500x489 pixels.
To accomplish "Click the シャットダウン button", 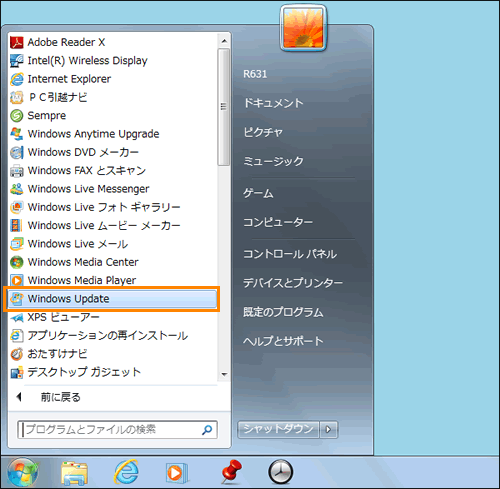I will [278, 429].
